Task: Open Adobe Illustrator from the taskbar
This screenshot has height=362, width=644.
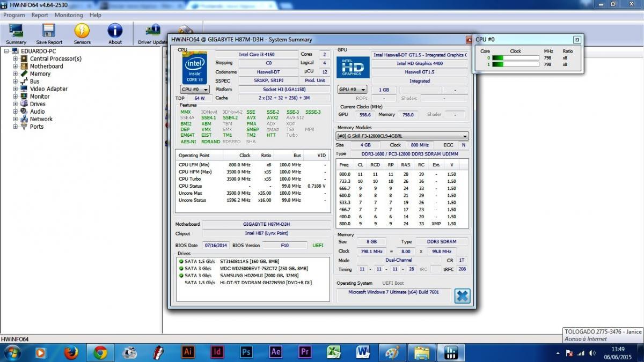Action: 188,352
